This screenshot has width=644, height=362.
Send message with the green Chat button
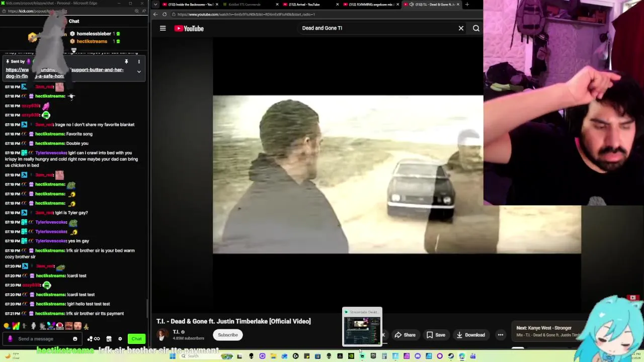click(136, 339)
